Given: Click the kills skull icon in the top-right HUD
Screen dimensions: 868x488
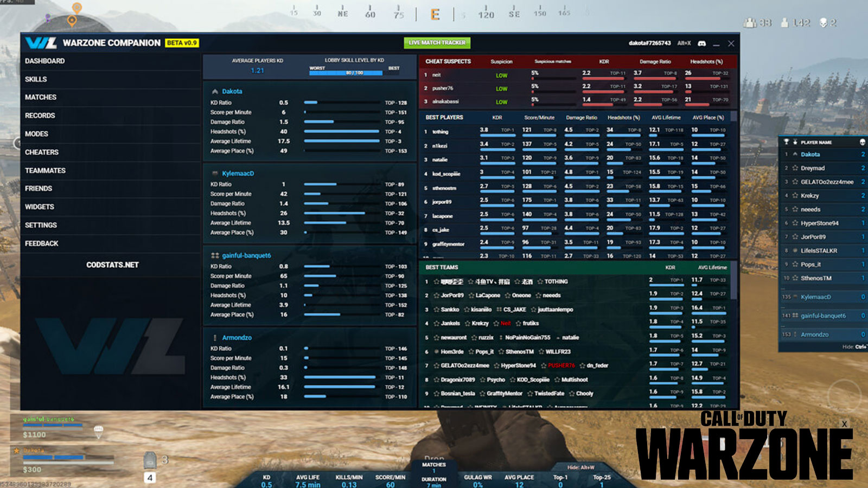Looking at the screenshot, I should click(x=822, y=22).
